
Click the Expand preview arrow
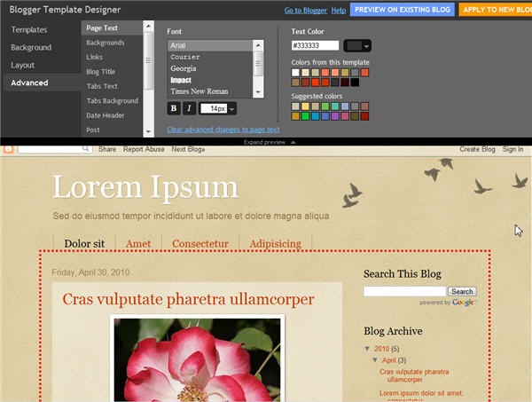(293, 142)
